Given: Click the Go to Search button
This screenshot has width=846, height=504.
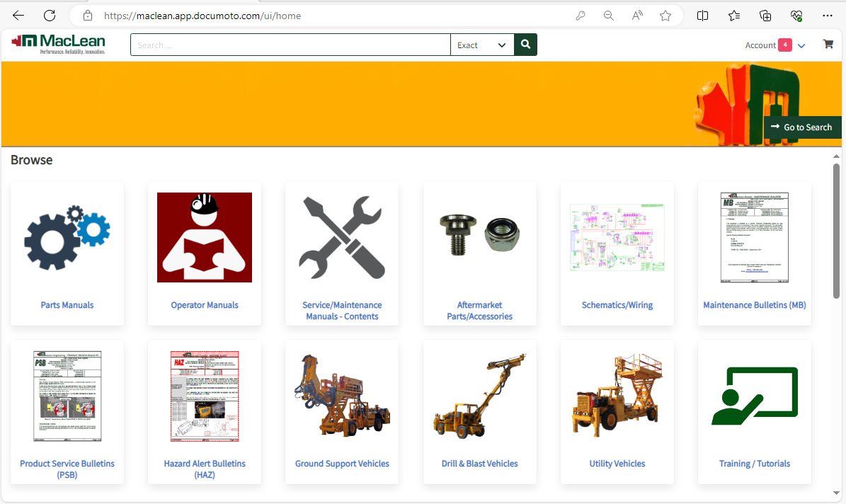Looking at the screenshot, I should coord(802,127).
